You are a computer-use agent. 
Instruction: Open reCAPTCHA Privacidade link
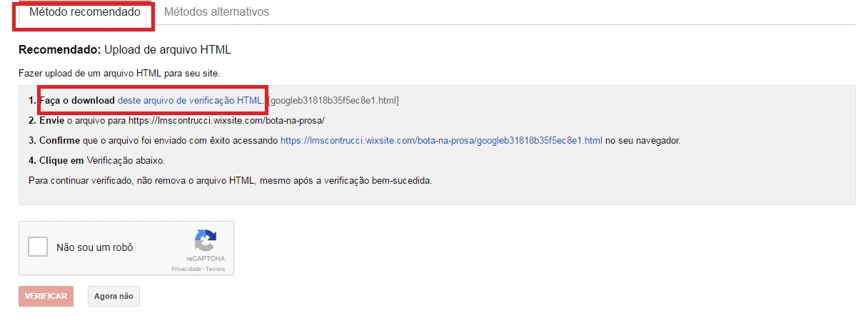click(185, 269)
